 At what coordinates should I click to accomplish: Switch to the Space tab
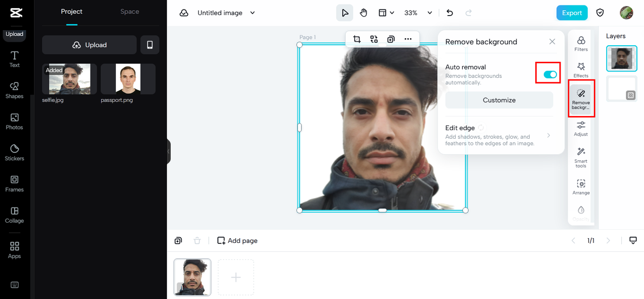130,12
